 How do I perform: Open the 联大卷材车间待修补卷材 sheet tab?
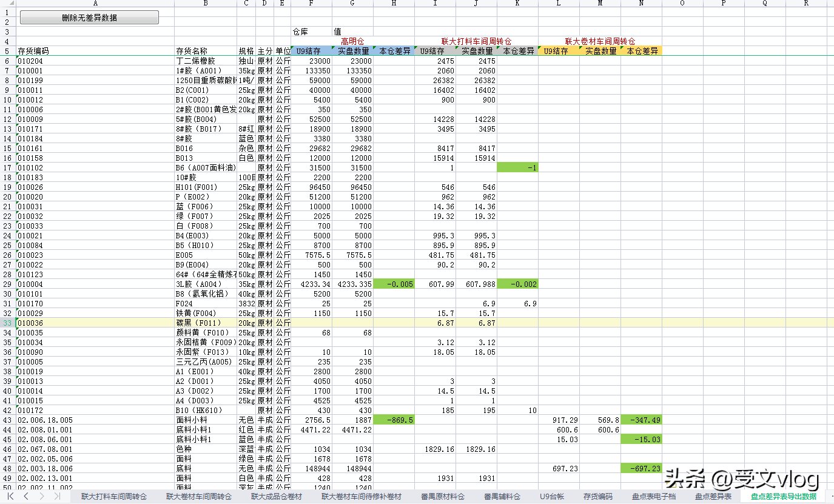click(362, 496)
